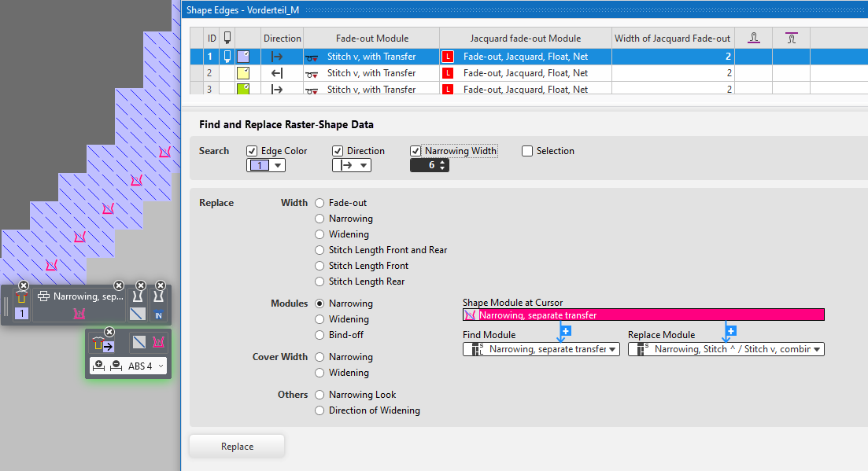Click the shirt with arrow direction icon
Image resolution: width=868 pixels, height=471 pixels.
pyautogui.click(x=102, y=343)
